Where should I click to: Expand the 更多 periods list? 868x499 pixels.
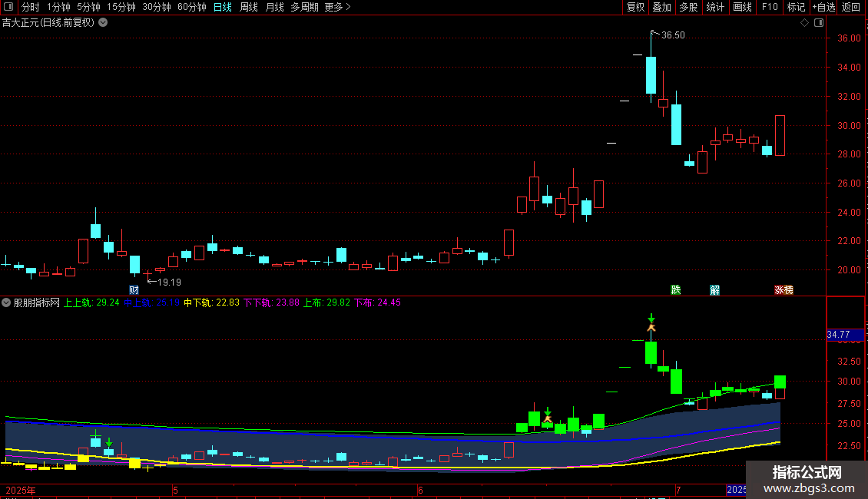coord(338,7)
